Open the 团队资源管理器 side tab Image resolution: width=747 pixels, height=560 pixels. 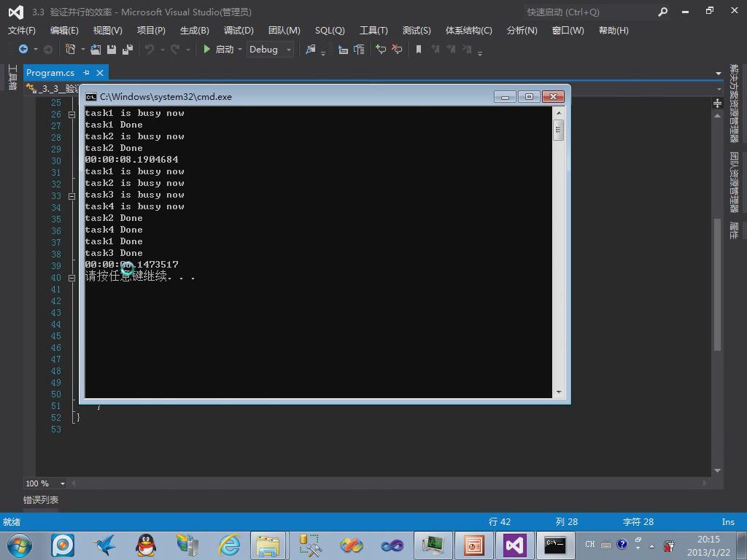[734, 182]
